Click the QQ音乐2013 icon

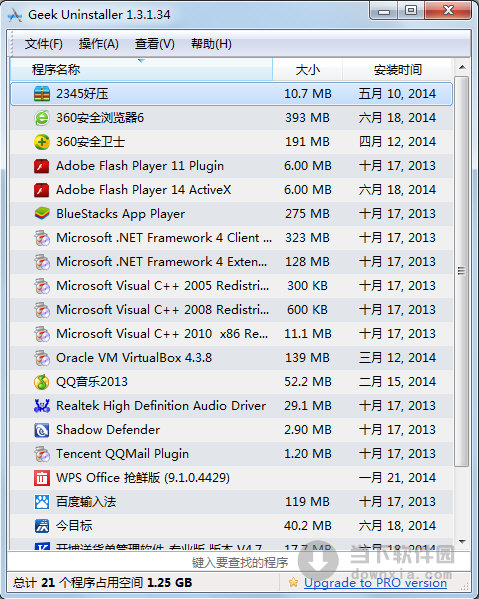[x=42, y=382]
